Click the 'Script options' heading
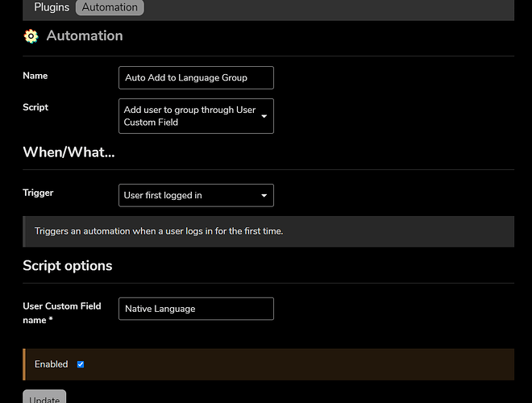The height and width of the screenshot is (403, 532). click(x=68, y=266)
